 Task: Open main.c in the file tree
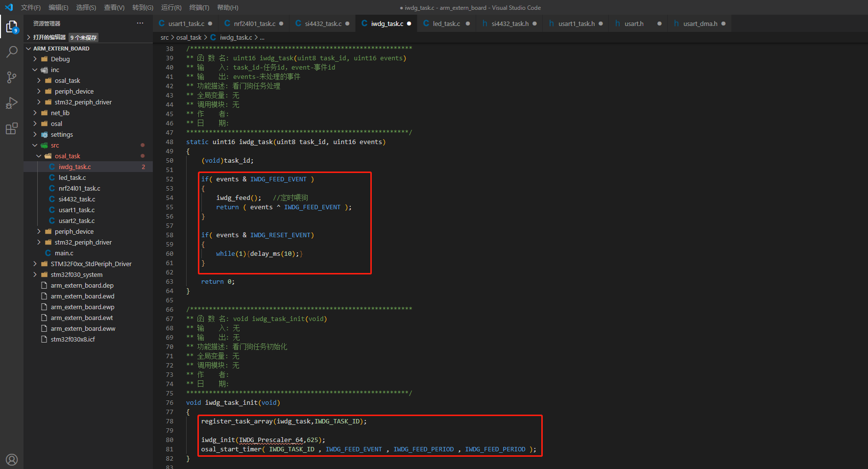coord(64,253)
